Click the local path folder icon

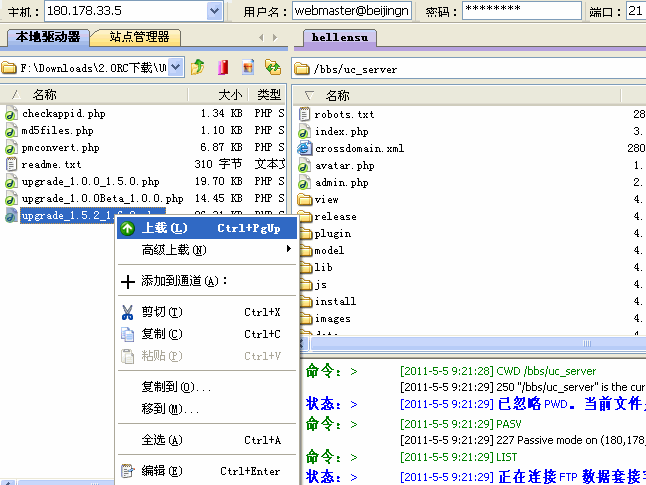pos(9,68)
